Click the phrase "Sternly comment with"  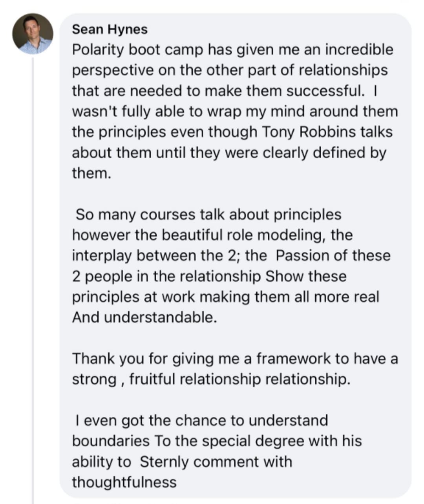click(x=216, y=462)
